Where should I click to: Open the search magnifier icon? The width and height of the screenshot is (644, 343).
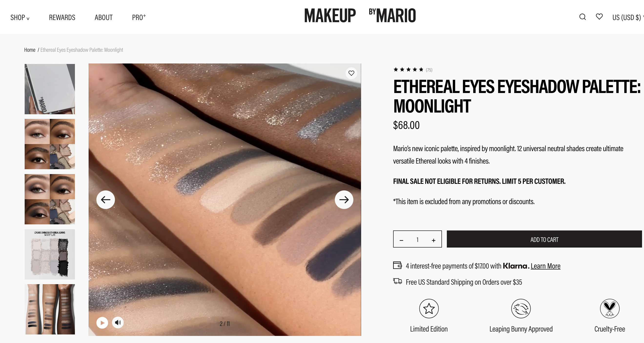coord(583,17)
